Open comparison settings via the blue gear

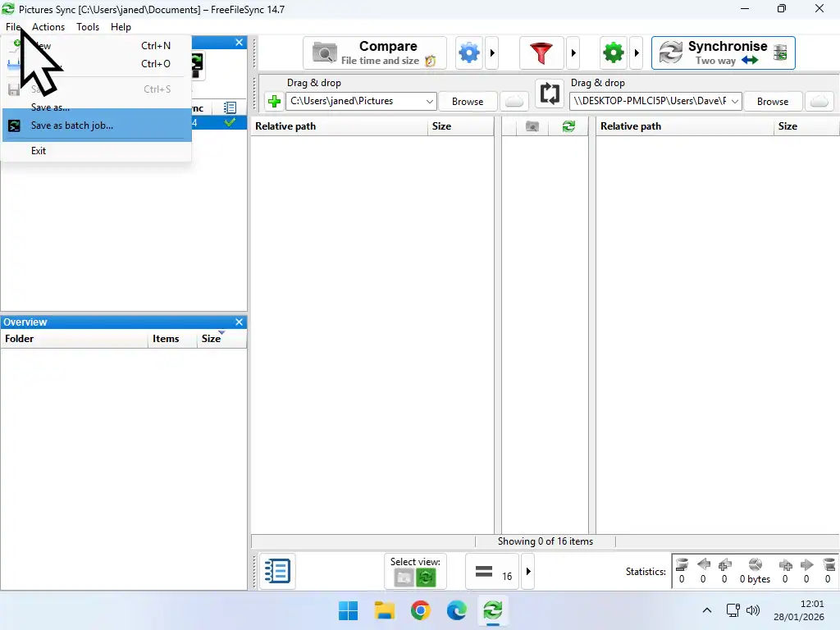[x=468, y=52]
